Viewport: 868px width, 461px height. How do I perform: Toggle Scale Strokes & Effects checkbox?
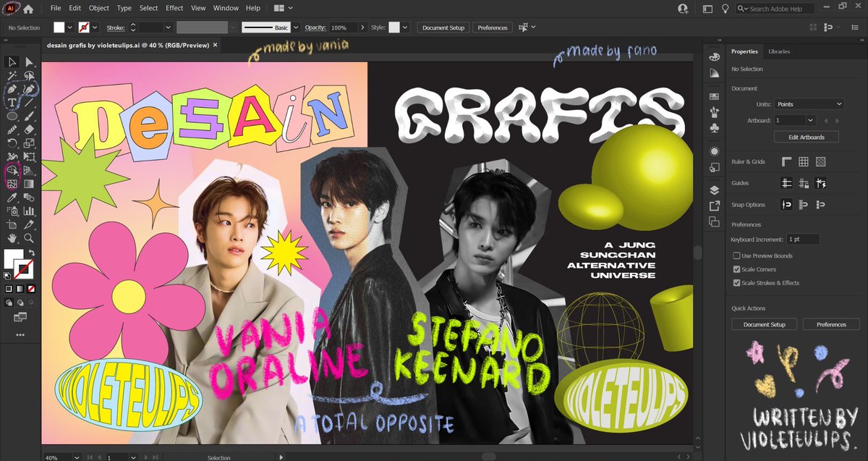pyautogui.click(x=736, y=283)
